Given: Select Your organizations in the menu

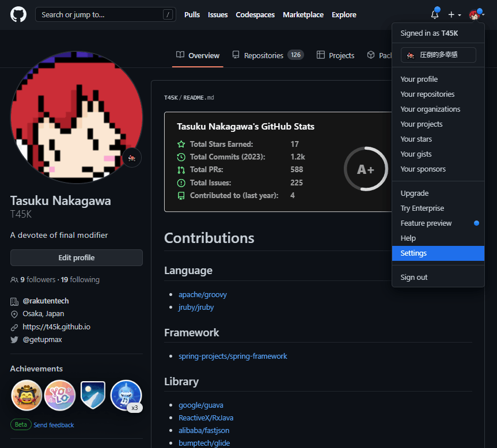Looking at the screenshot, I should pos(438,109).
